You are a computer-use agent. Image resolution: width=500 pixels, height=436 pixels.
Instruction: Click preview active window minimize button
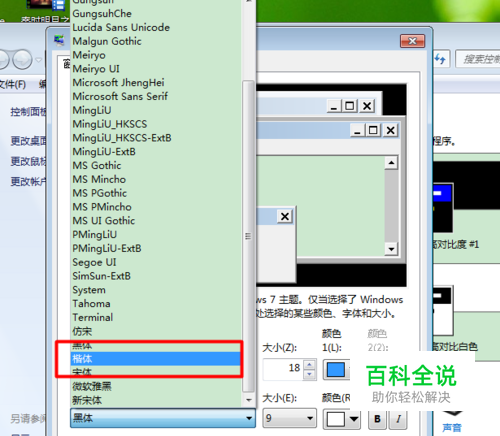pos(357,130)
